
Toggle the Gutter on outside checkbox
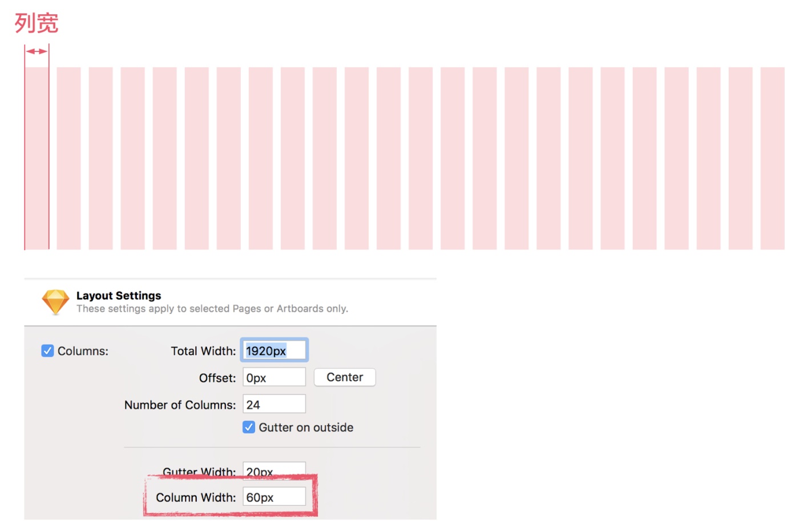click(x=249, y=428)
